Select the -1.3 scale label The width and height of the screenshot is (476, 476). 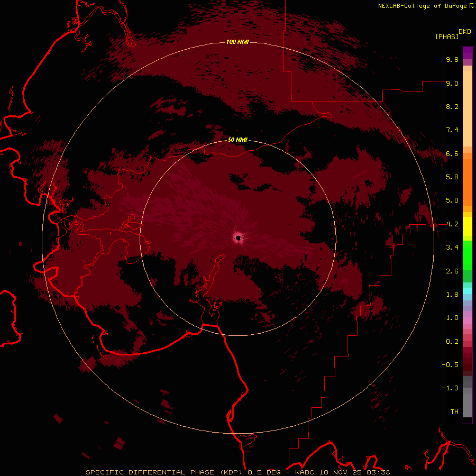click(x=450, y=388)
